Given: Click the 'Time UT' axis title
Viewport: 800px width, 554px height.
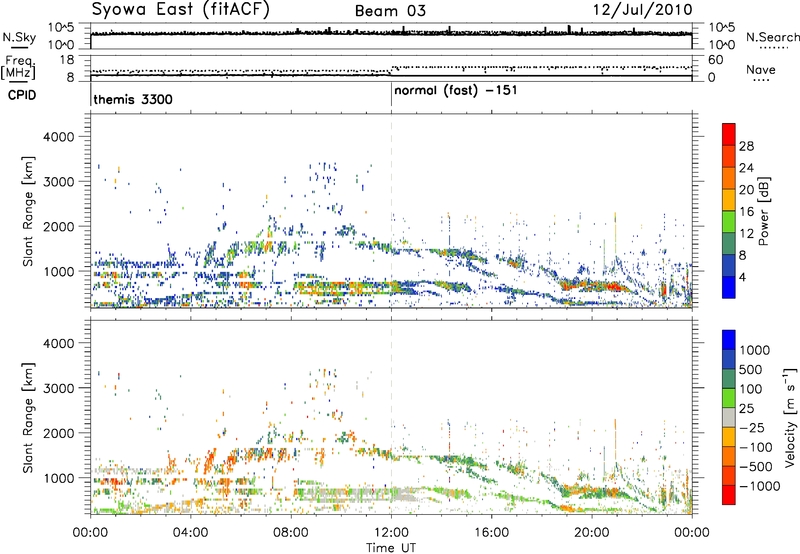Looking at the screenshot, I should coord(391,548).
